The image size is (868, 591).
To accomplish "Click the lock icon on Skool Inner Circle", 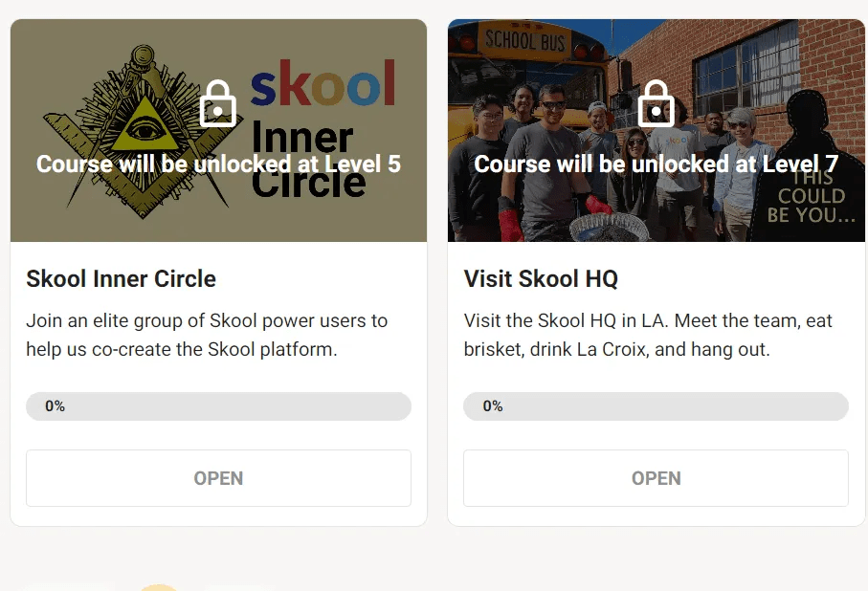I will tap(218, 103).
